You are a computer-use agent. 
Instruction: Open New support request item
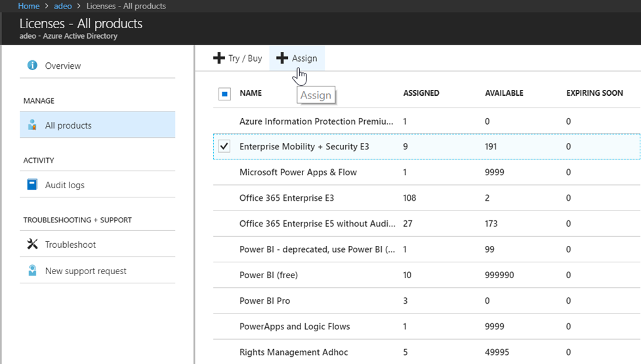(x=97, y=270)
